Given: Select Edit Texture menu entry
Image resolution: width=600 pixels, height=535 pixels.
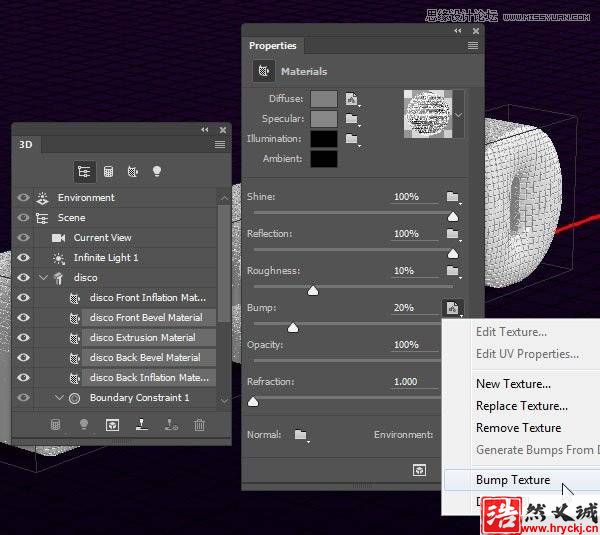Looking at the screenshot, I should click(511, 332).
